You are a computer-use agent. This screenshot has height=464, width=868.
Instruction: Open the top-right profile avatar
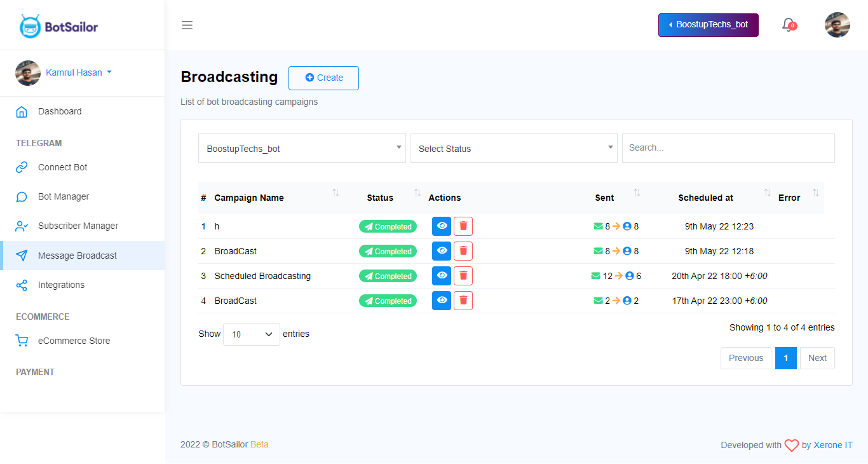(837, 25)
